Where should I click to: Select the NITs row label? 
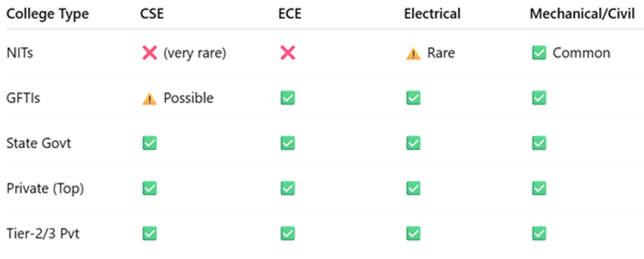click(19, 53)
